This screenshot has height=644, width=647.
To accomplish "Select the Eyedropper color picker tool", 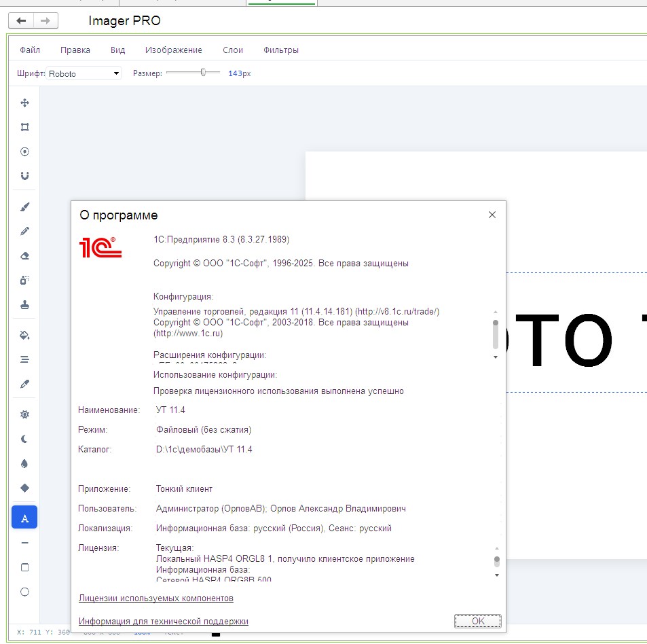I will [x=24, y=384].
